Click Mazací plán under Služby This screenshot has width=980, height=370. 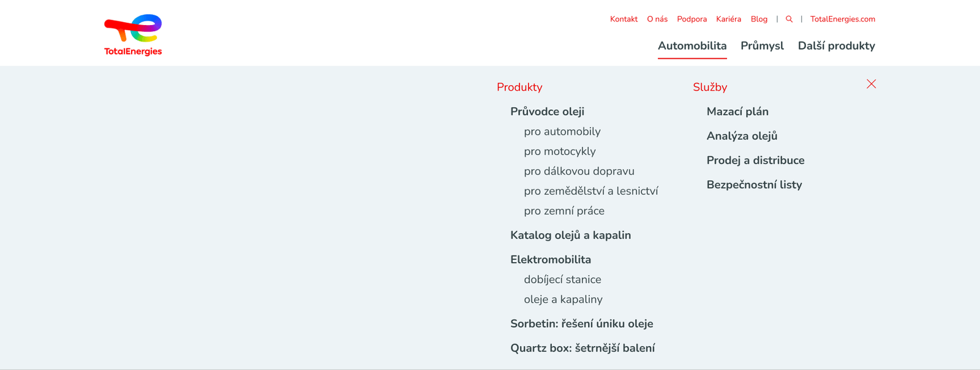coord(738,111)
